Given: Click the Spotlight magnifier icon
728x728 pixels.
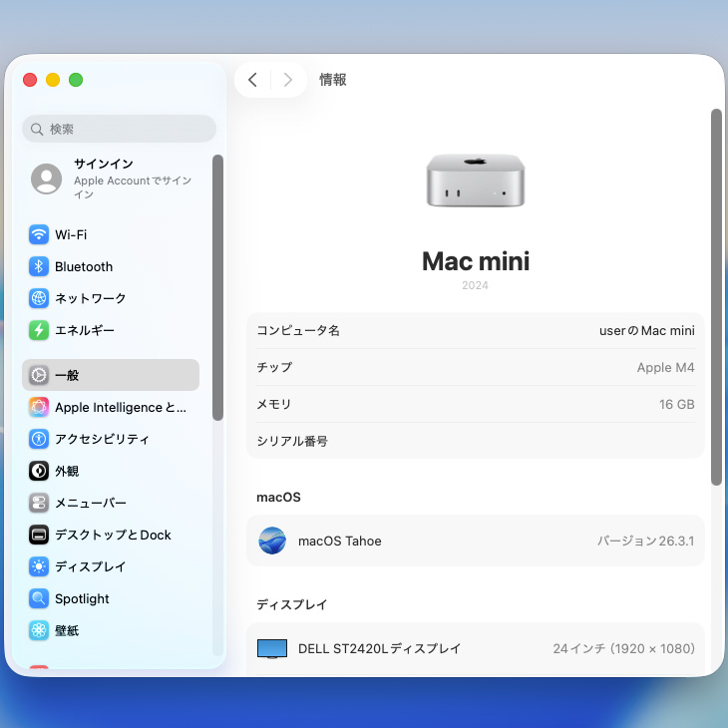Looking at the screenshot, I should 39,598.
